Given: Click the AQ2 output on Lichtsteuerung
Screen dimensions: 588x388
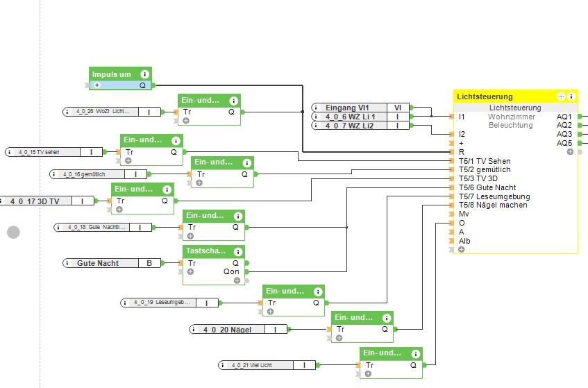Looking at the screenshot, I should [564, 125].
